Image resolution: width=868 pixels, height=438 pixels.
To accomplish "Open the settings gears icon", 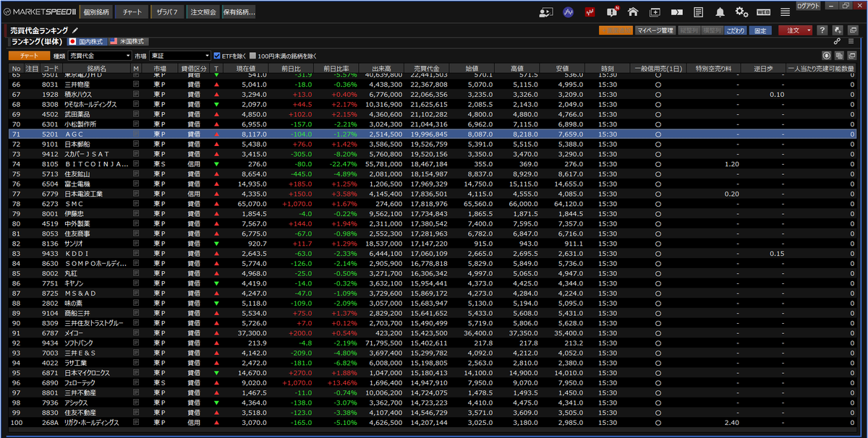I will (741, 12).
